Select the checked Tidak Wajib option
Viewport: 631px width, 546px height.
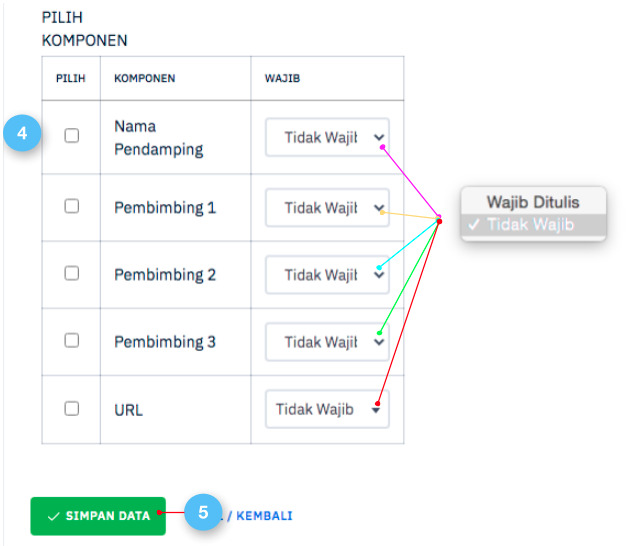click(532, 225)
